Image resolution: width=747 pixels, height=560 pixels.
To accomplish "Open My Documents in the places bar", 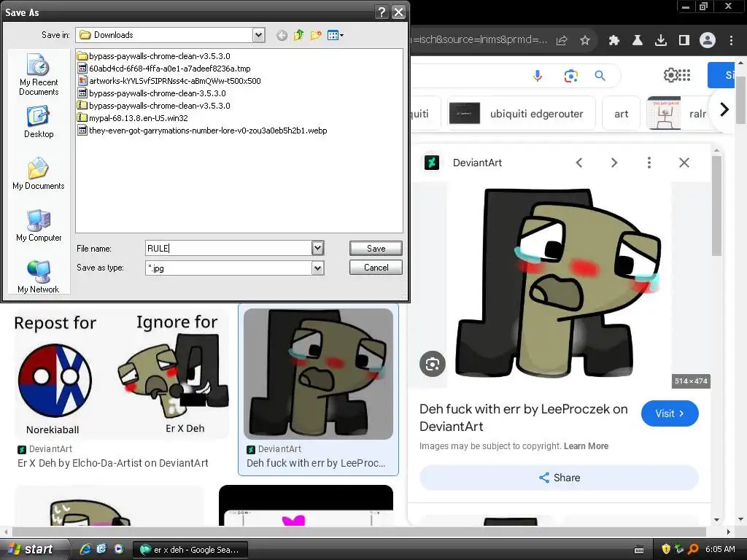I will pyautogui.click(x=39, y=174).
